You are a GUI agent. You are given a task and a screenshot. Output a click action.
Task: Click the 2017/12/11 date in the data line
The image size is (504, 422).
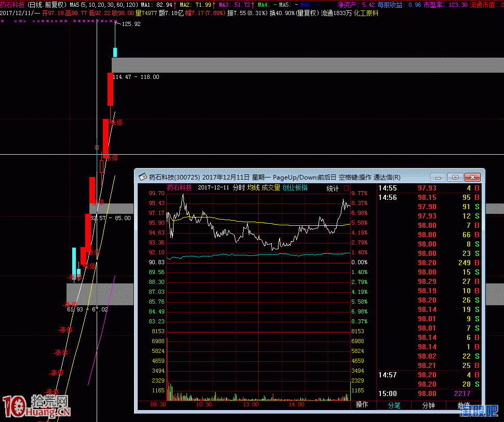(x=16, y=13)
